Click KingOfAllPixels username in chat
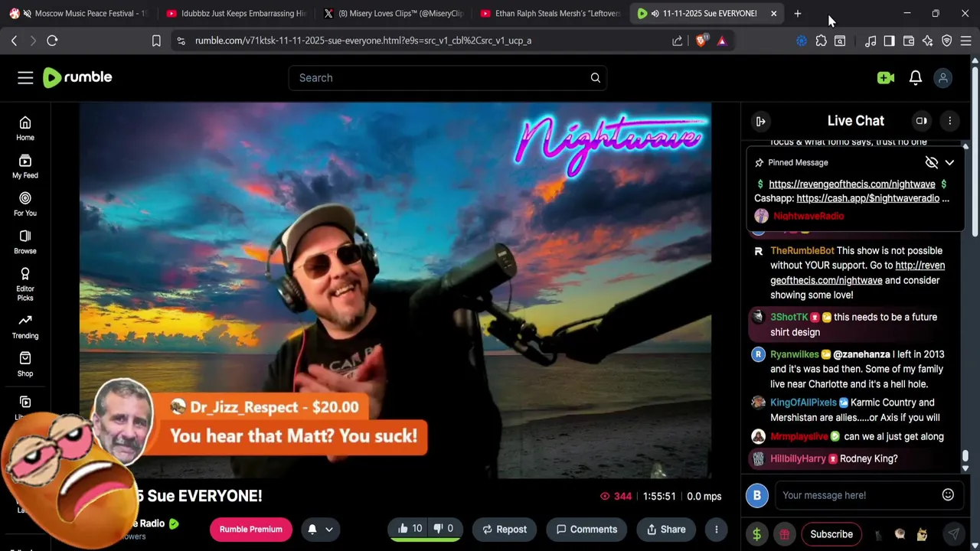Screen dimensions: 980x551 click(x=803, y=403)
